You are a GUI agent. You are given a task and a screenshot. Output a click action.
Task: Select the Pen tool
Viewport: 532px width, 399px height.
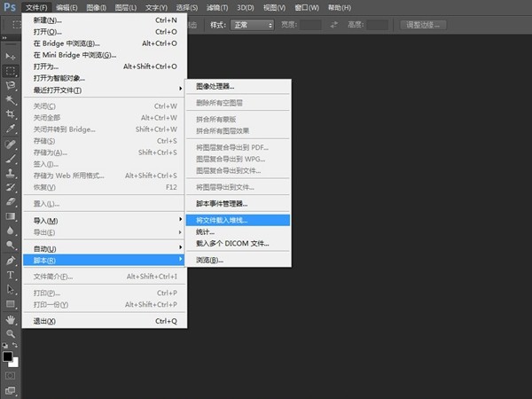click(x=10, y=261)
